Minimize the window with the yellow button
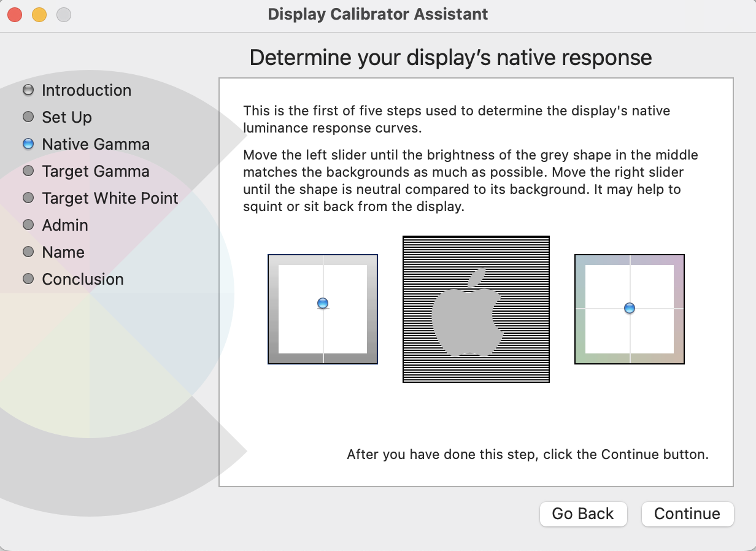 click(39, 15)
